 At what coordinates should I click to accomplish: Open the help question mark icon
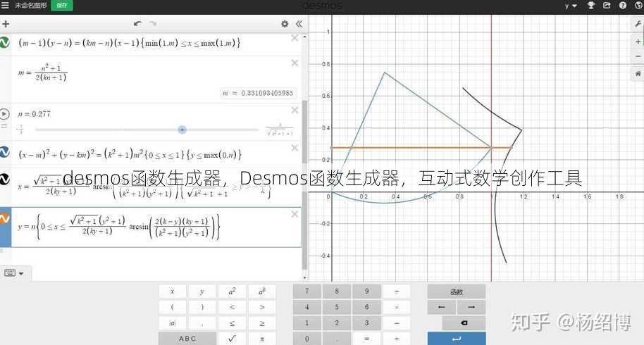623,6
